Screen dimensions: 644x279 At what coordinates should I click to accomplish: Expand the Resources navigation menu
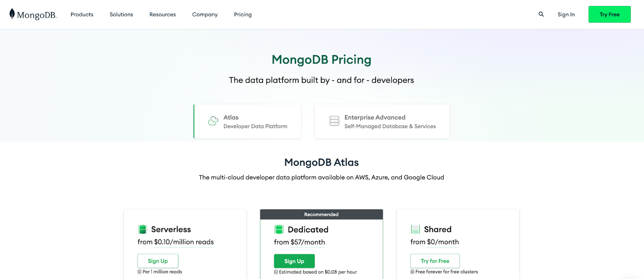point(163,14)
